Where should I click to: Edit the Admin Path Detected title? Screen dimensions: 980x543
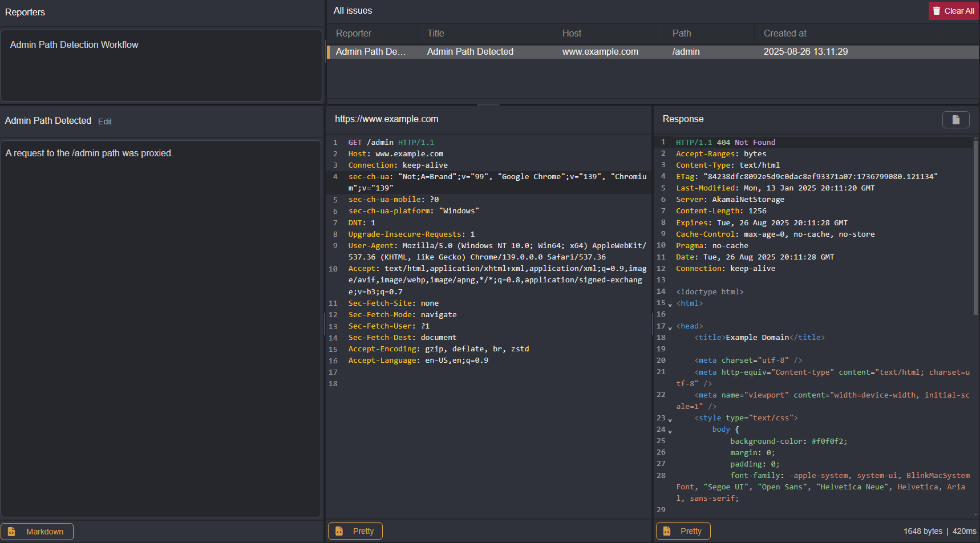[105, 121]
